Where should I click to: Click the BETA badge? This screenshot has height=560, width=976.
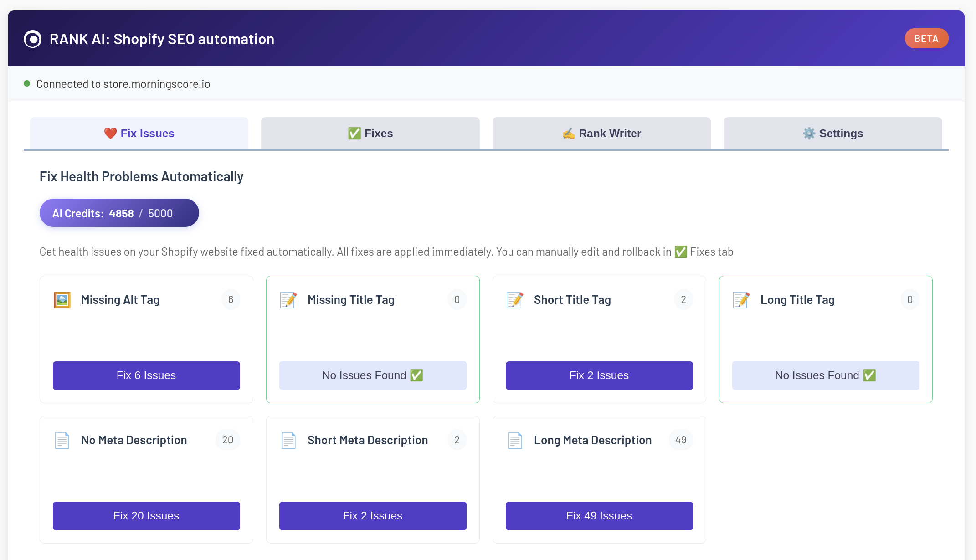[926, 39]
